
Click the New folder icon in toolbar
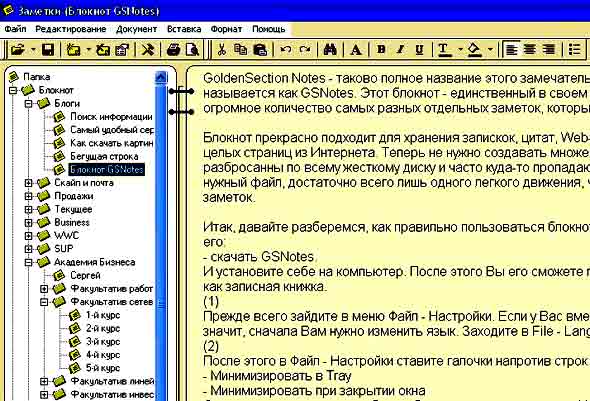pyautogui.click(x=73, y=50)
